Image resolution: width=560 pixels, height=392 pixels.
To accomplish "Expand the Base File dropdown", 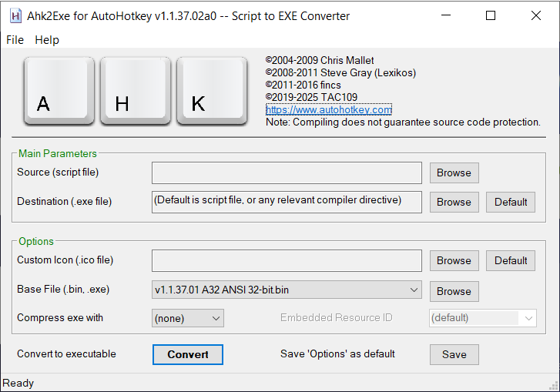I will (287, 290).
